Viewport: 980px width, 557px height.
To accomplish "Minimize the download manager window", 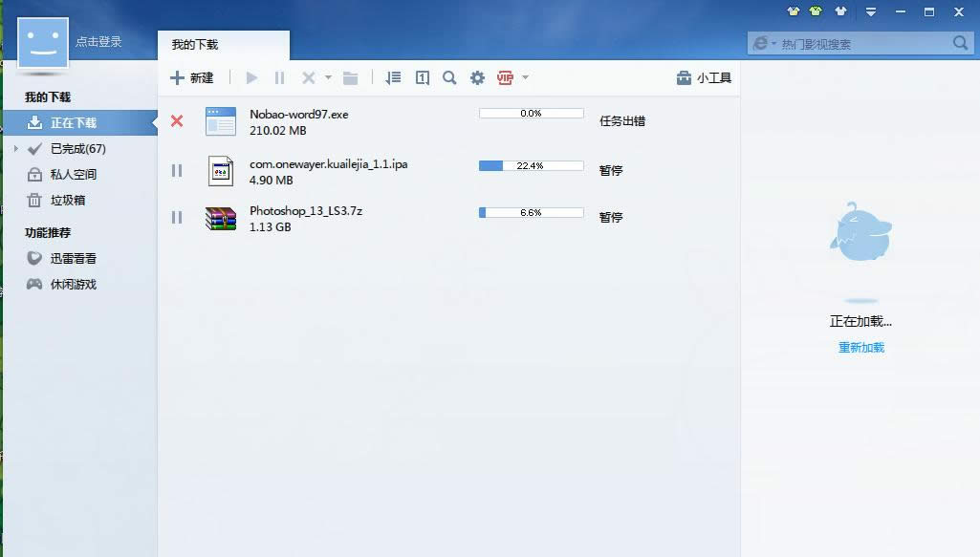I will (x=900, y=11).
